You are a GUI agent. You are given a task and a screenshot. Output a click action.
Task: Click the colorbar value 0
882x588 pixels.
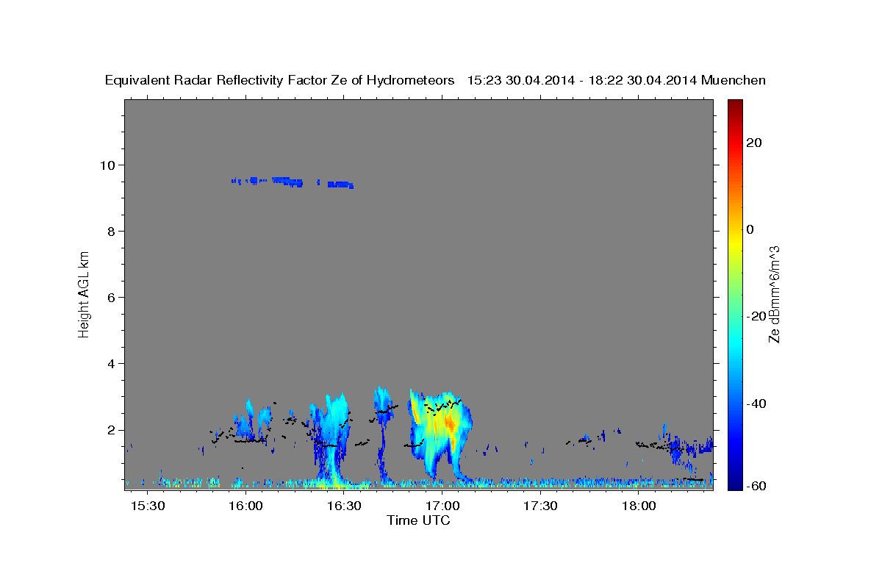[x=750, y=229]
